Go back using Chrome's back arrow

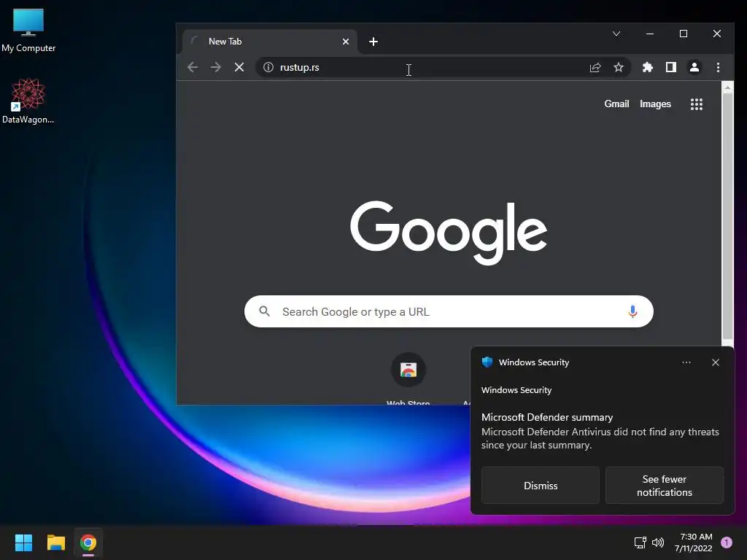pyautogui.click(x=193, y=67)
